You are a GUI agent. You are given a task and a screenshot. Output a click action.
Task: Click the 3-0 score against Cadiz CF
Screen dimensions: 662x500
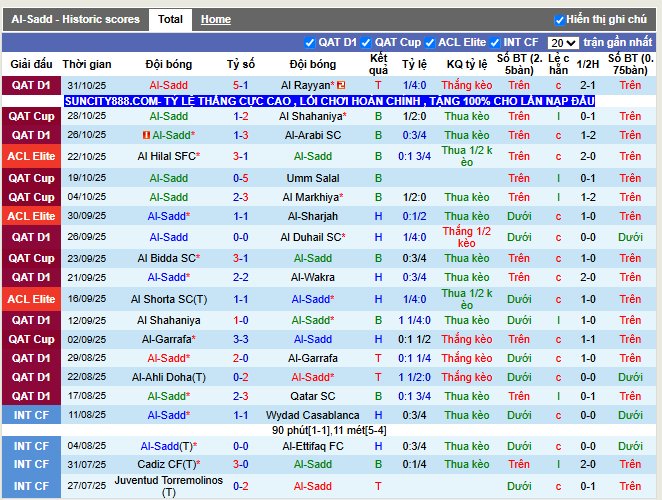tap(241, 464)
